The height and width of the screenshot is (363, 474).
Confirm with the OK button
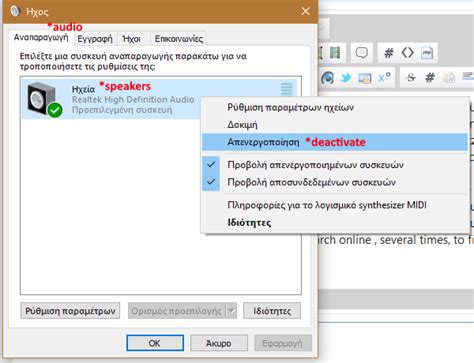point(155,343)
